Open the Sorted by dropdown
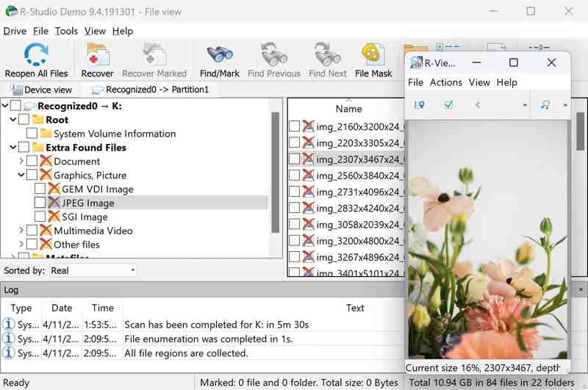Viewport: 588px width, 390px height. pyautogui.click(x=93, y=270)
